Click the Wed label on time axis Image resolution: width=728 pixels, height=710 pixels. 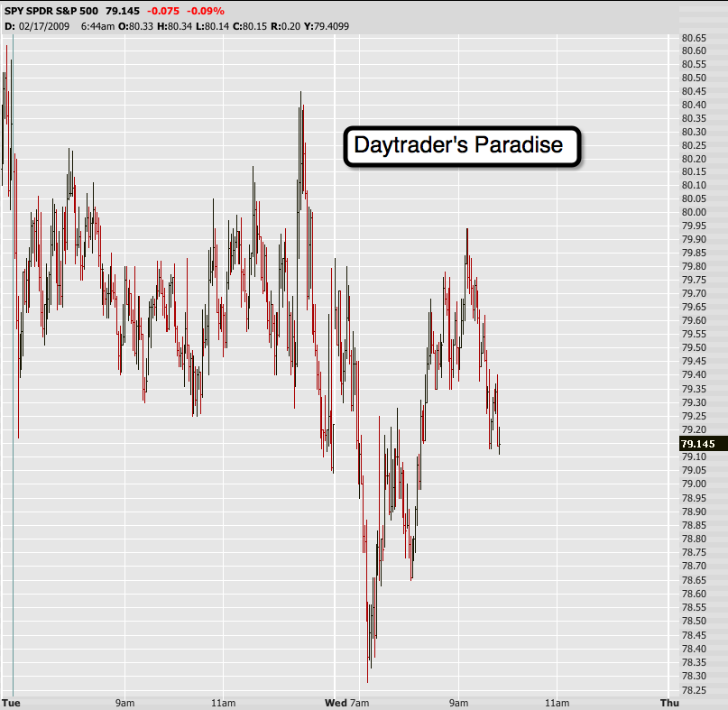336,703
